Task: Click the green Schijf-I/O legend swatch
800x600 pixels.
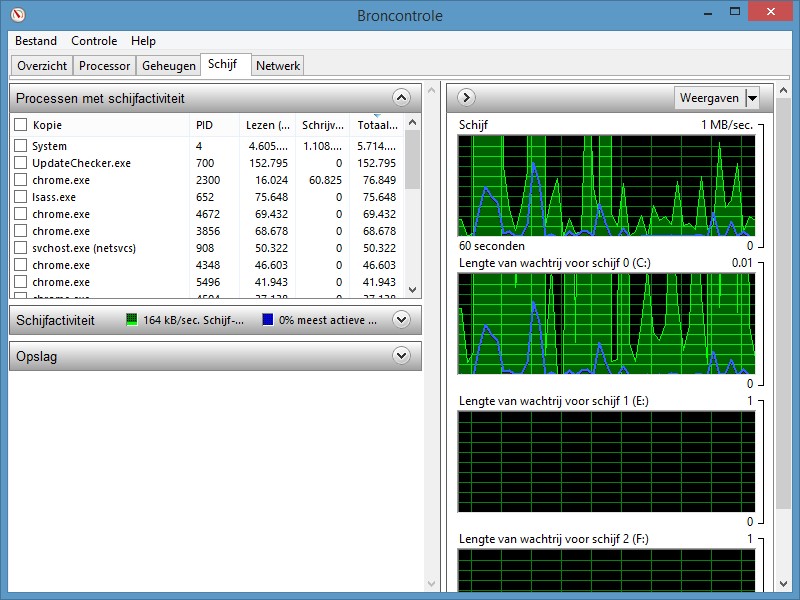Action: [x=132, y=320]
